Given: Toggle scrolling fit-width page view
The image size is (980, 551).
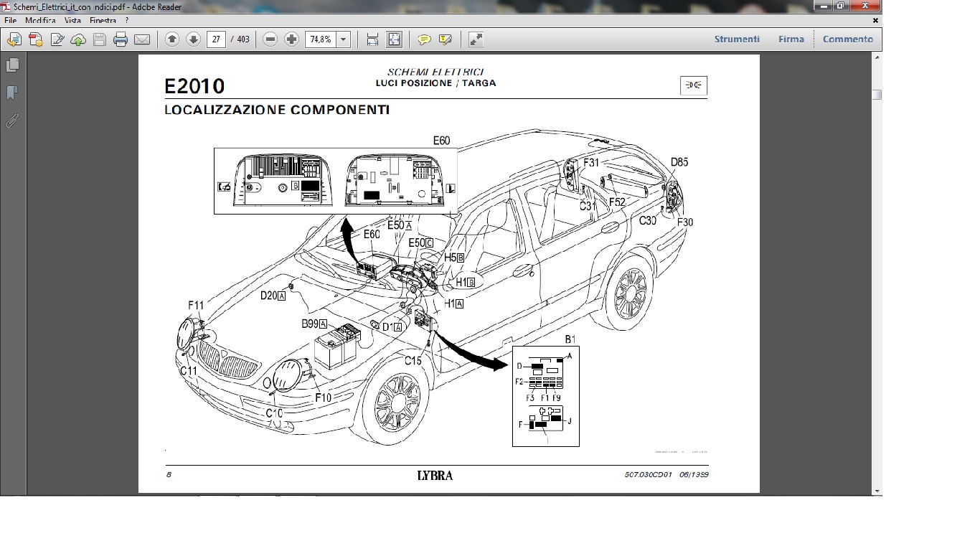Looking at the screenshot, I should pos(372,39).
